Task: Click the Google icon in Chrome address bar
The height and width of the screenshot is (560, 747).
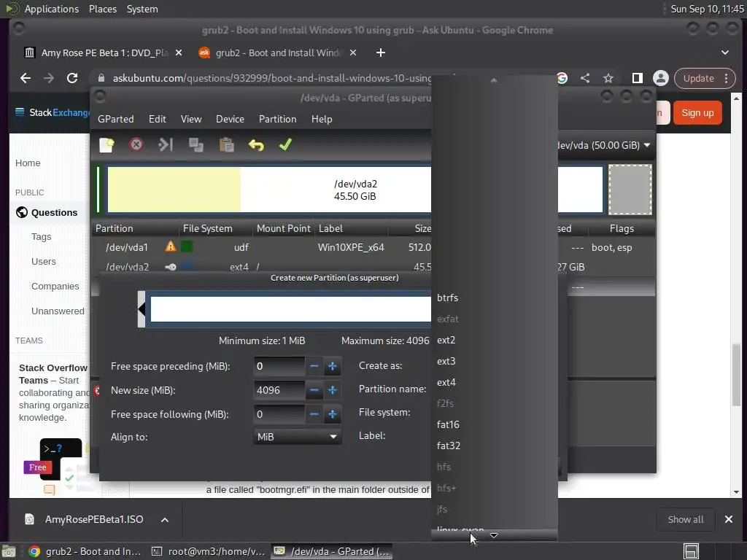Action: [x=562, y=78]
